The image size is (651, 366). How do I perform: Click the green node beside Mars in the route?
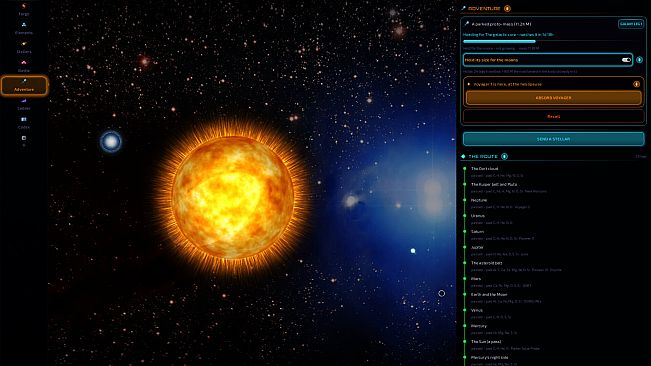coord(465,279)
